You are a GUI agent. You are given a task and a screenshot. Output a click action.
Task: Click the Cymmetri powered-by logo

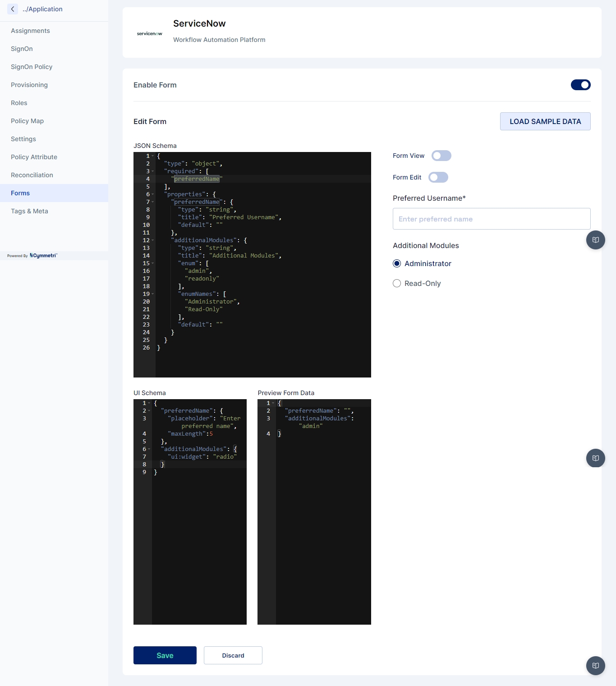click(x=43, y=256)
